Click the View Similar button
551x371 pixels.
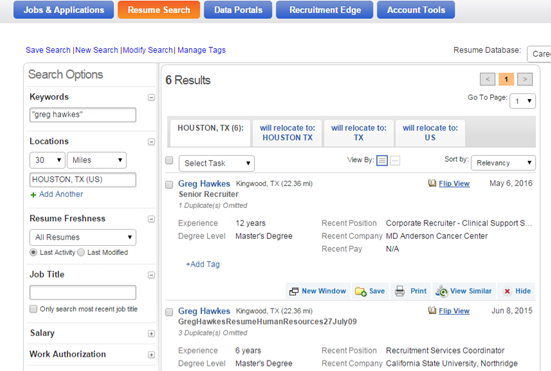(x=464, y=291)
